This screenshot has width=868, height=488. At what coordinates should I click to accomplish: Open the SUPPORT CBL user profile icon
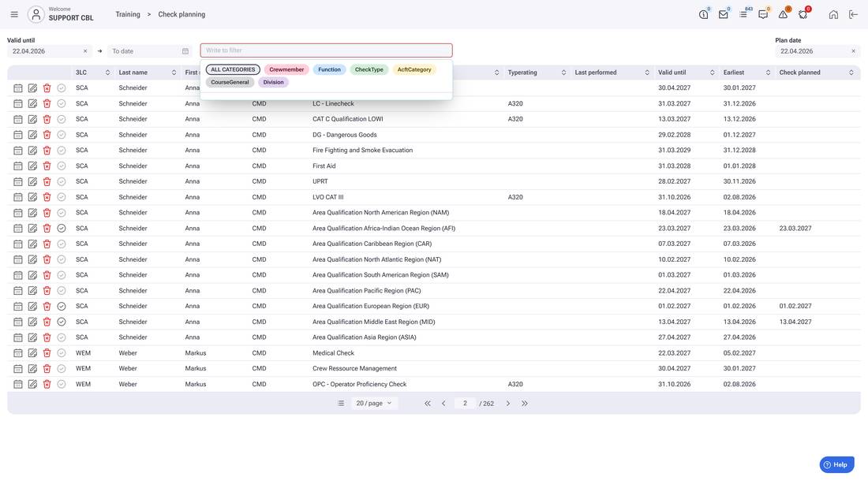(36, 14)
